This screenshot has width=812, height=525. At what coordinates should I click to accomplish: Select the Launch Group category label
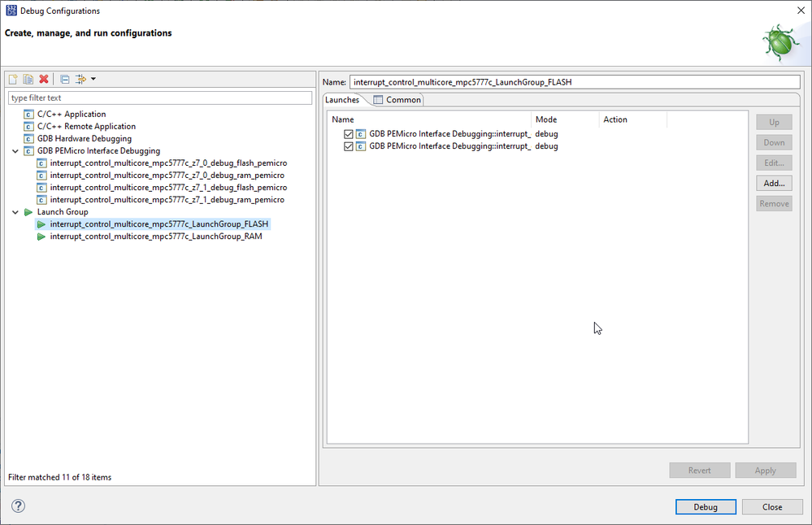(63, 212)
